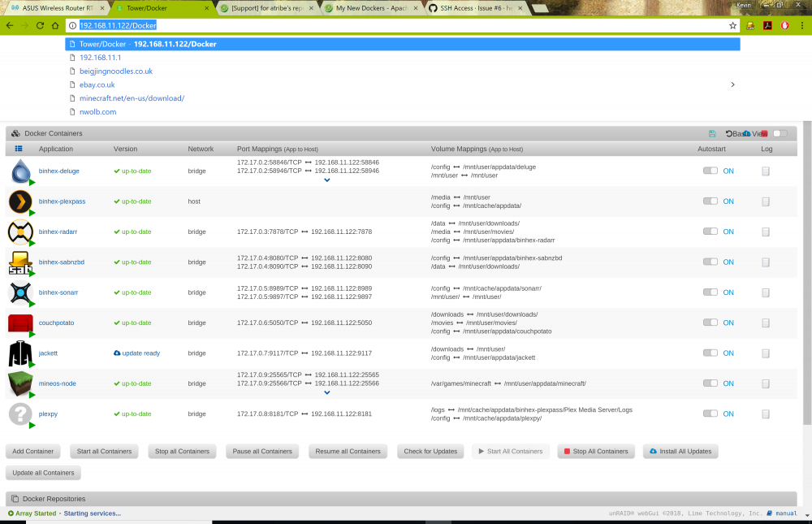Viewport: 812px width, 524px height.
Task: Toggle autostart for mineos-node
Action: pos(710,383)
